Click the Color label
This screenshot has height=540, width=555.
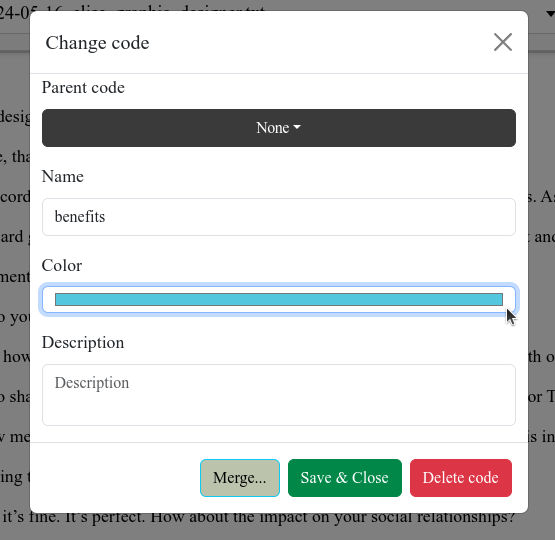click(x=62, y=265)
